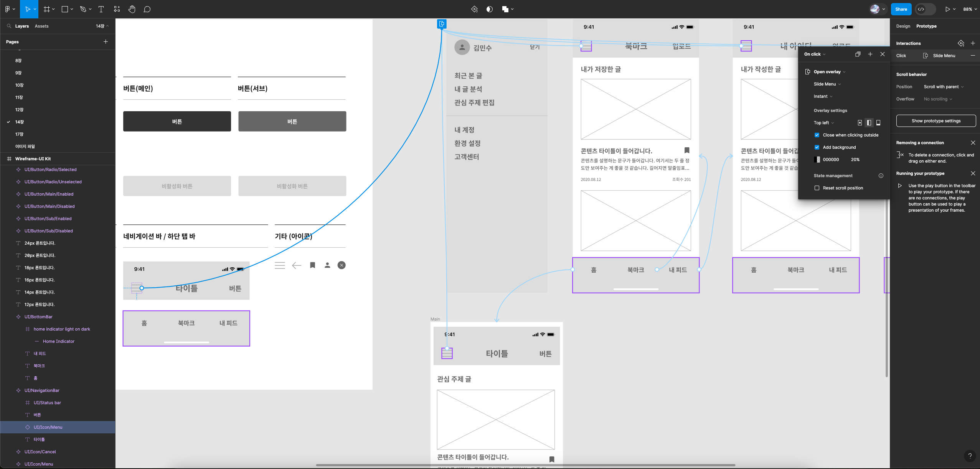Add a new page with plus icon

pos(106,41)
